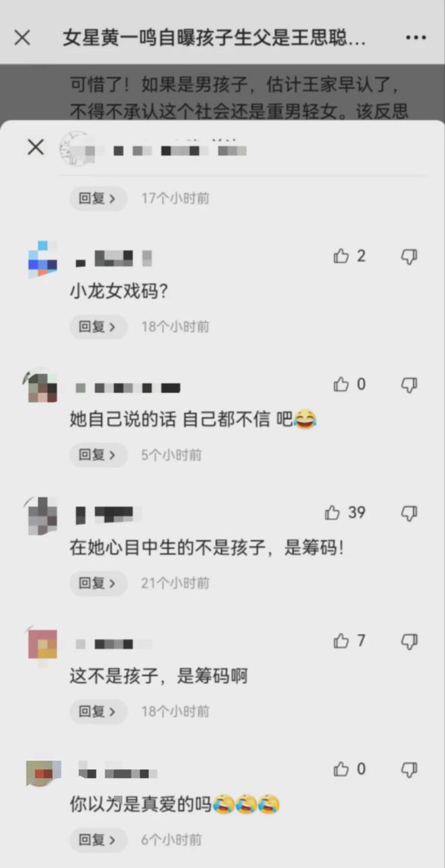Dislike the comment 在她心目中生的不是孩子
Screen dimensions: 445x868
pyautogui.click(x=409, y=513)
